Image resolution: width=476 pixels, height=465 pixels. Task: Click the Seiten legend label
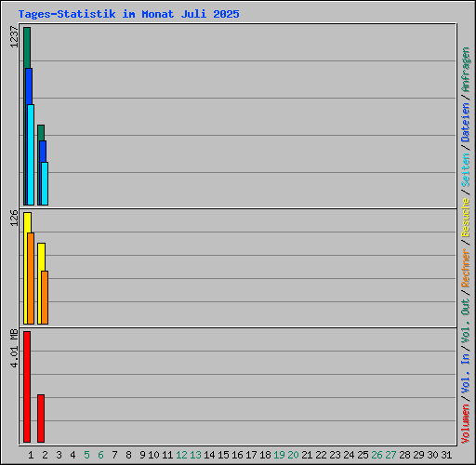[x=466, y=170]
